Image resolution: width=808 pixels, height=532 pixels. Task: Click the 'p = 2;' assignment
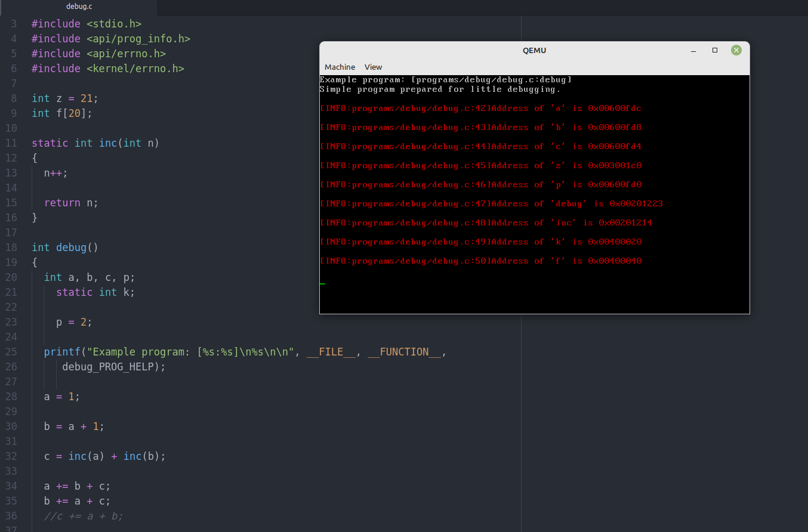click(x=74, y=322)
